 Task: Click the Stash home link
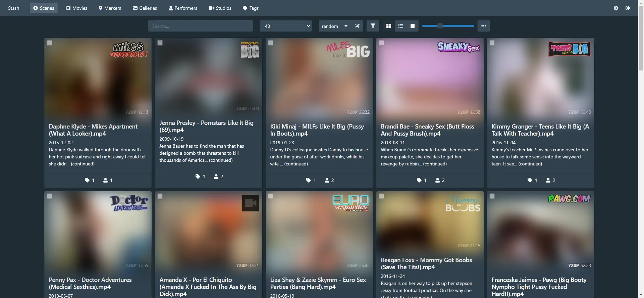pyautogui.click(x=14, y=8)
